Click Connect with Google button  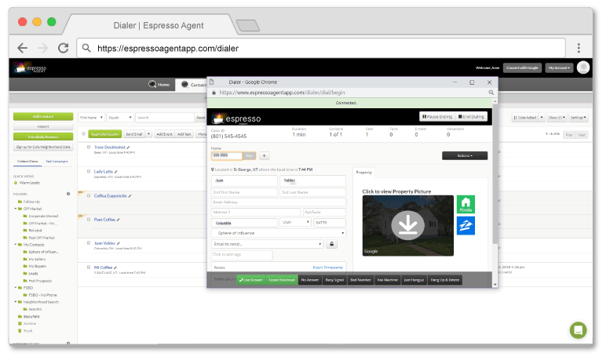point(522,67)
